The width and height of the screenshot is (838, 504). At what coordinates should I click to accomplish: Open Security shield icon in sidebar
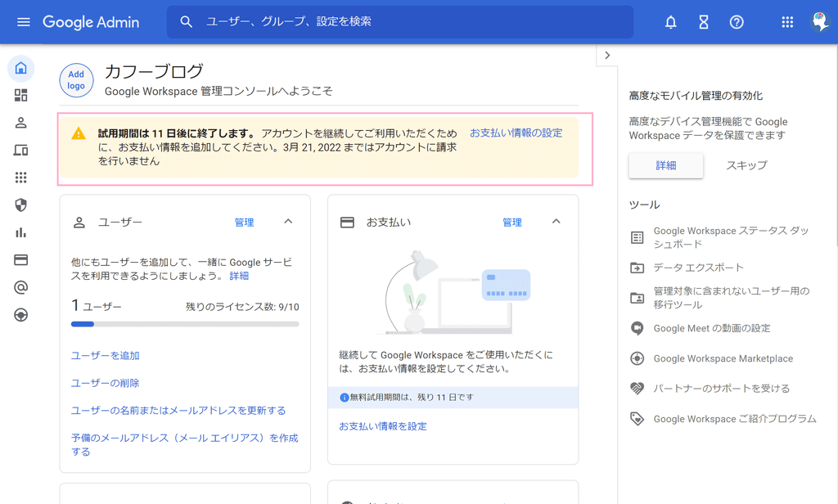tap(20, 205)
